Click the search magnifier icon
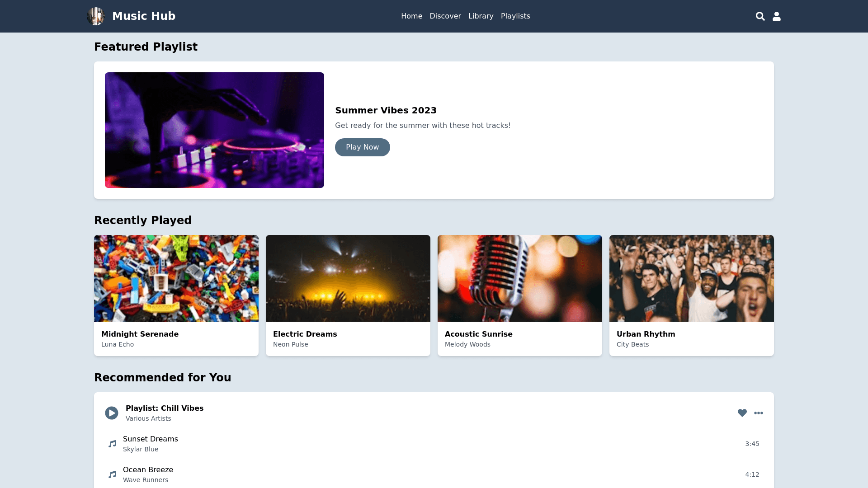The image size is (868, 488). (760, 16)
